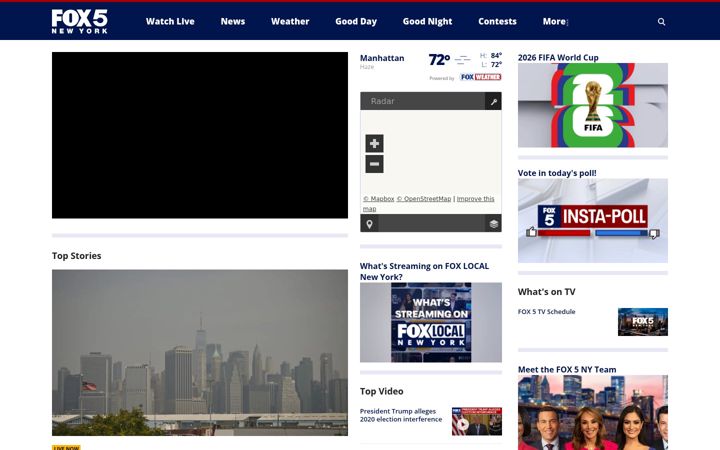
Task: Click the radar location pin icon
Action: point(369,224)
